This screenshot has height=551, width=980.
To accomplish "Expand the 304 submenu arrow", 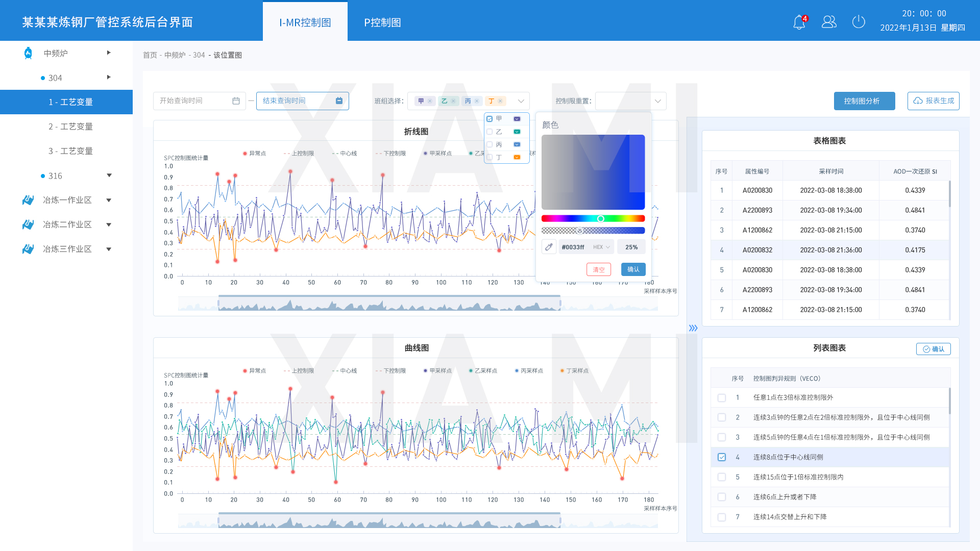I will (x=109, y=77).
